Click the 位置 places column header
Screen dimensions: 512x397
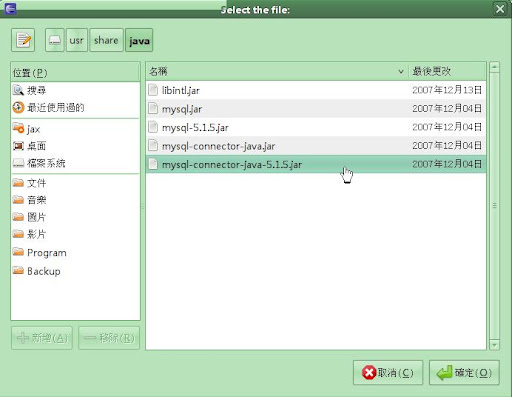75,72
